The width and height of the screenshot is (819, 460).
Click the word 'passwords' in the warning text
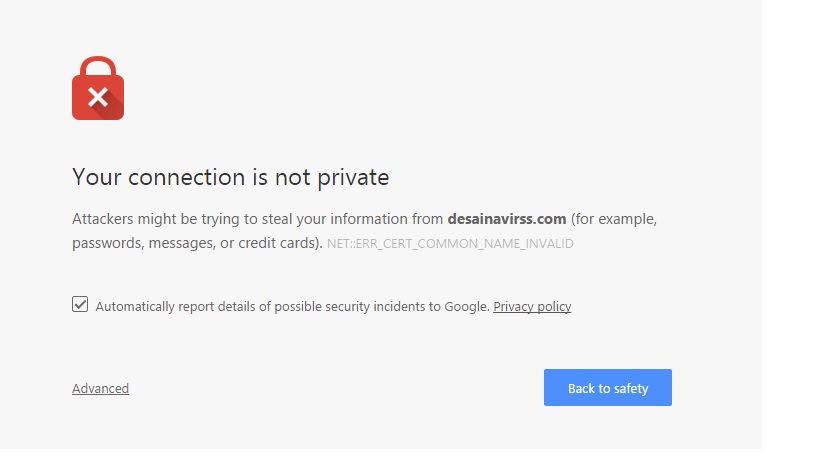(x=105, y=243)
